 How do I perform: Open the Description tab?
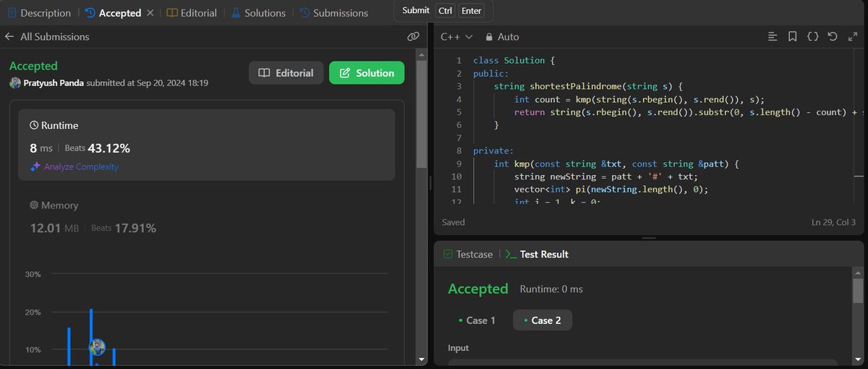(39, 13)
